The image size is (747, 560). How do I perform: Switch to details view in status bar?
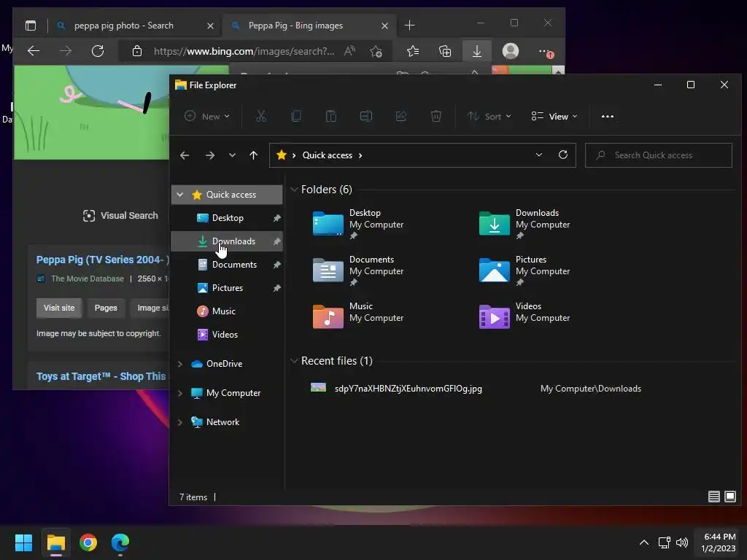[x=713, y=497]
